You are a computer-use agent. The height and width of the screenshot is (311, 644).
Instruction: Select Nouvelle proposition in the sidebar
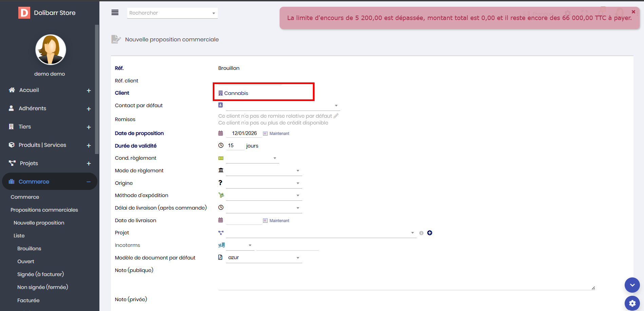[x=39, y=223]
